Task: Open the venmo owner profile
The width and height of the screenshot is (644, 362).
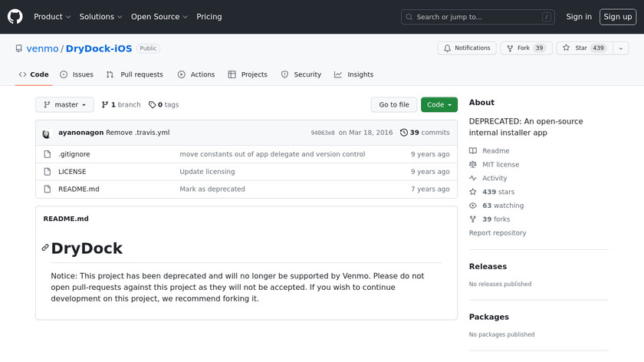Action: coord(42,48)
